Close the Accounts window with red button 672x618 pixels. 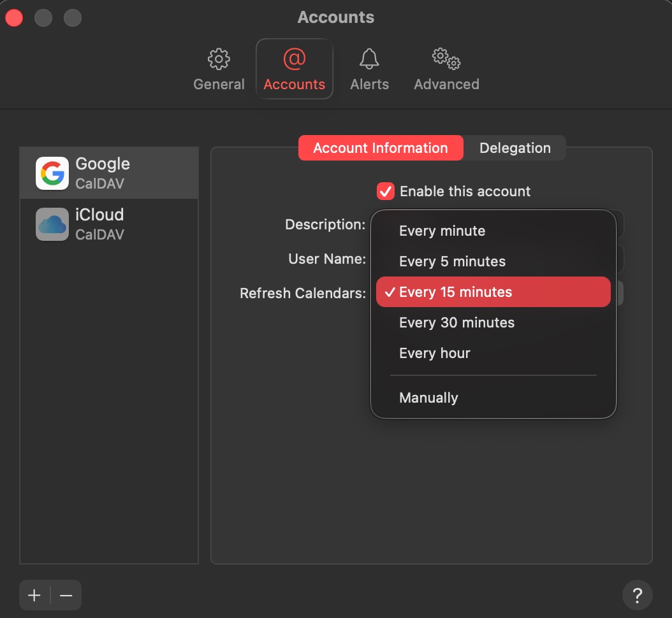coord(14,17)
